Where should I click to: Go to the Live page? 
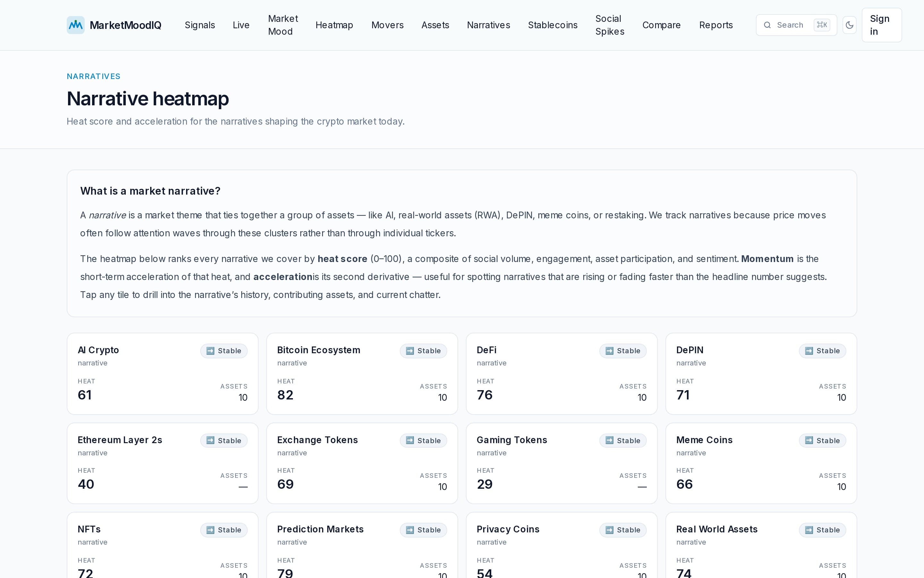241,25
